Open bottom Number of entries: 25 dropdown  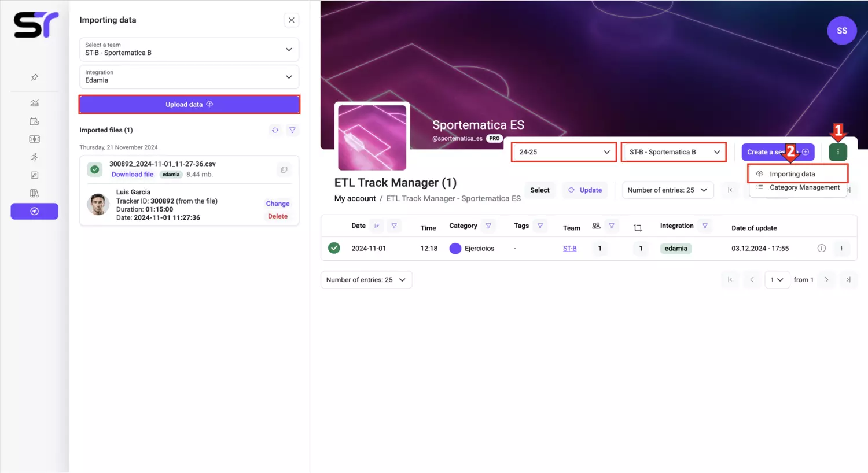pos(366,280)
